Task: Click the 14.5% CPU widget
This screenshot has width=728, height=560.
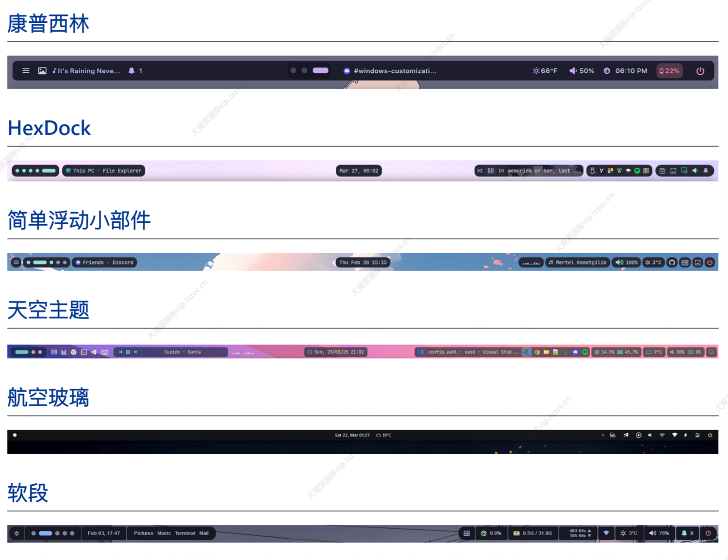Action: (604, 352)
